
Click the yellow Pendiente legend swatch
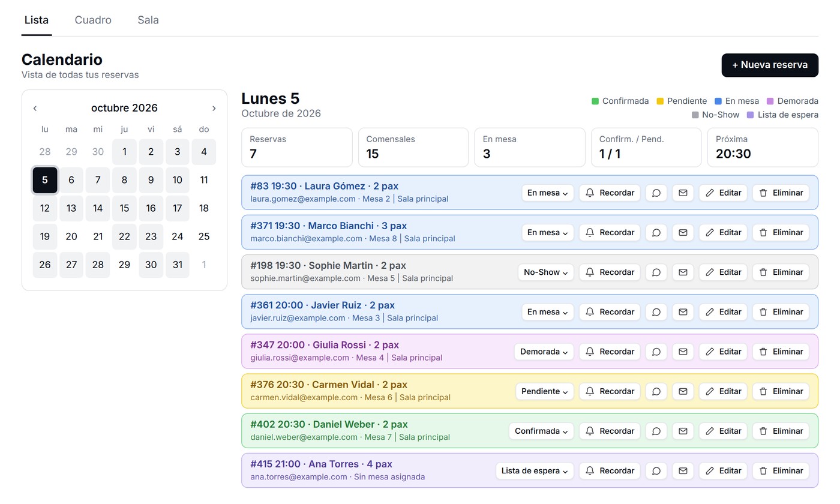pos(660,101)
